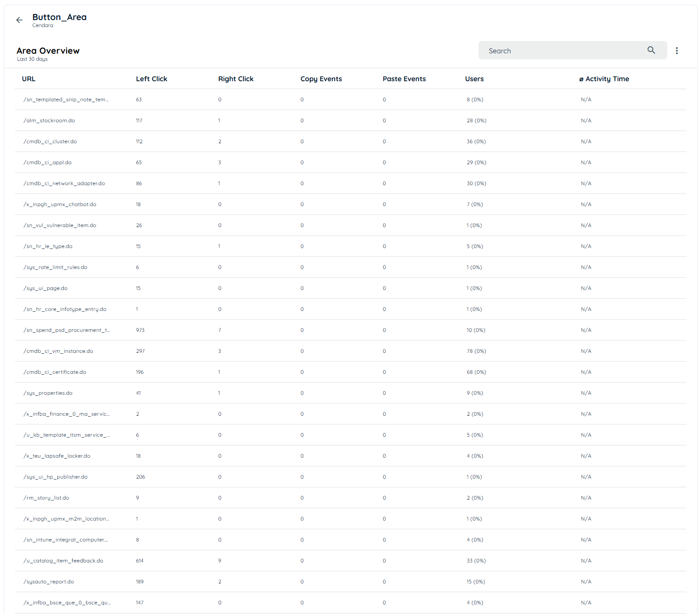Select /x_infba_finance_0_ma_servic... URL
Screen dimensions: 700x614
click(66, 414)
